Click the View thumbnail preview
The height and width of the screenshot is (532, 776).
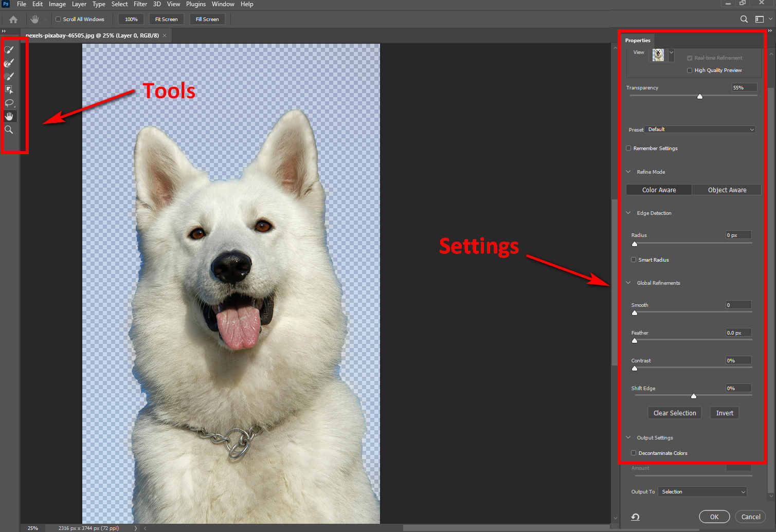click(x=658, y=55)
